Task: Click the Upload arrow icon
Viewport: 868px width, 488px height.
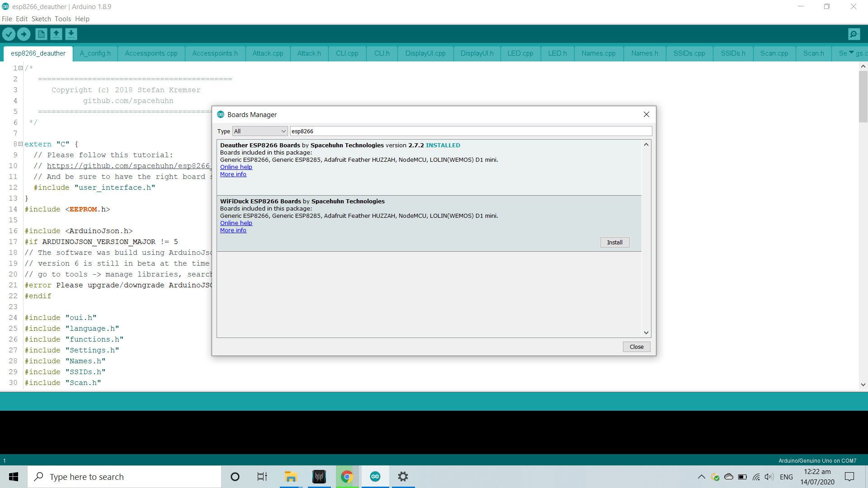Action: (24, 34)
